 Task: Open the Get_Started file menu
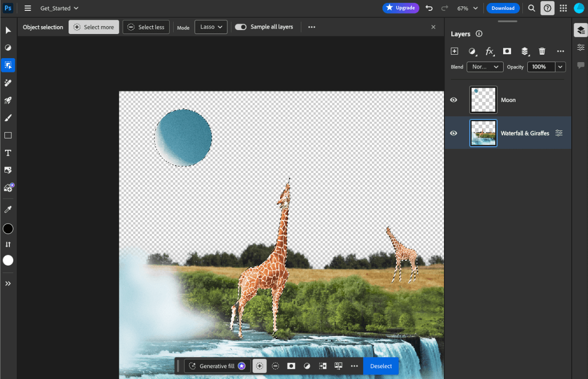[x=59, y=8]
